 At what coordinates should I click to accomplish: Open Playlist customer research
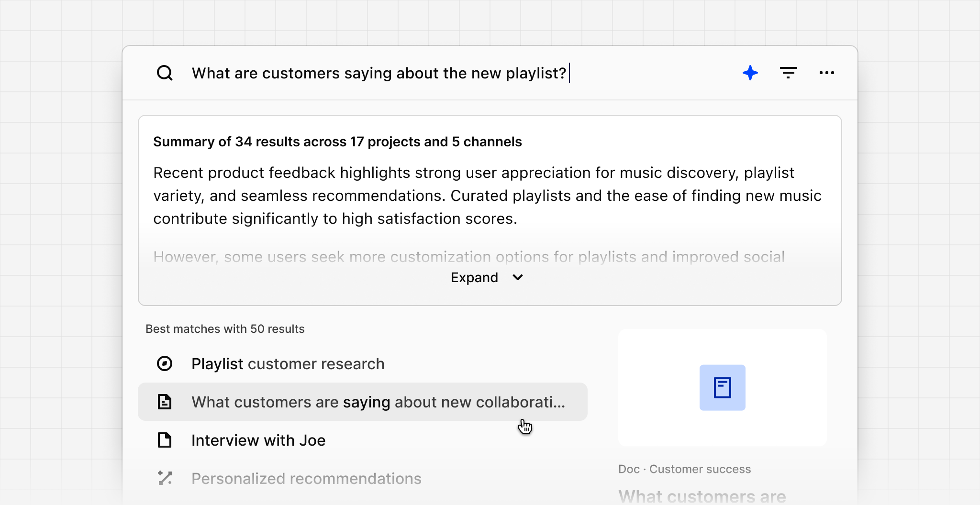(288, 363)
